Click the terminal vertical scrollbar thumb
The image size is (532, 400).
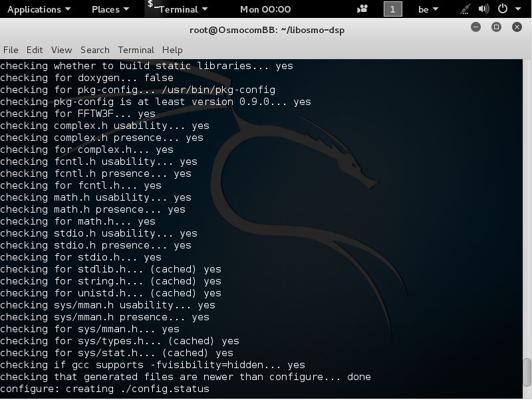click(527, 372)
